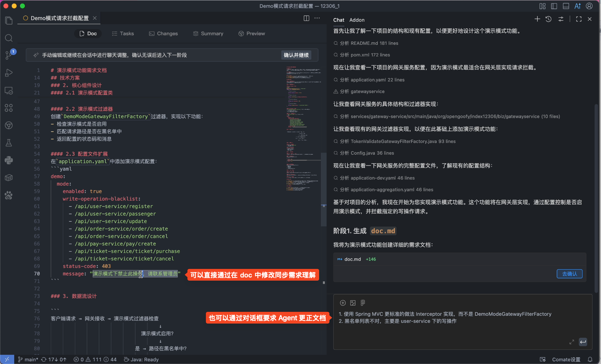This screenshot has height=364, width=601.
Task: Click the heading #### 2.2 演示模式过滤器
Action: [x=82, y=109]
